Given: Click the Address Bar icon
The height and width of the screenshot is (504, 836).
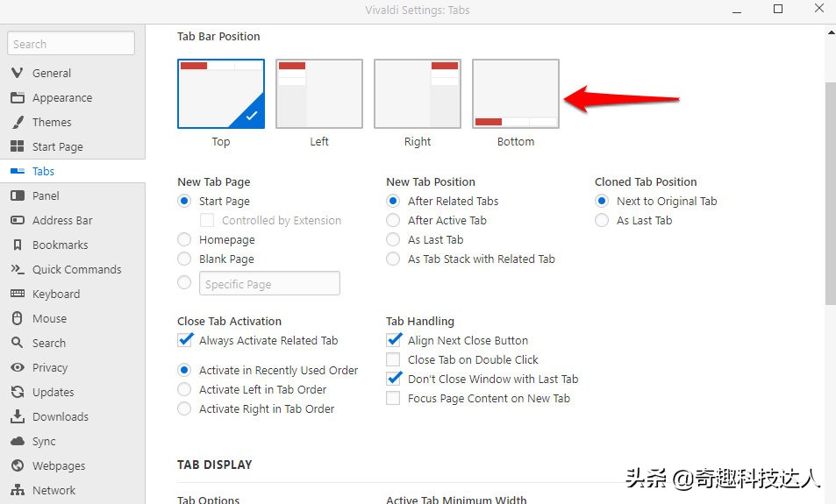Looking at the screenshot, I should point(17,220).
